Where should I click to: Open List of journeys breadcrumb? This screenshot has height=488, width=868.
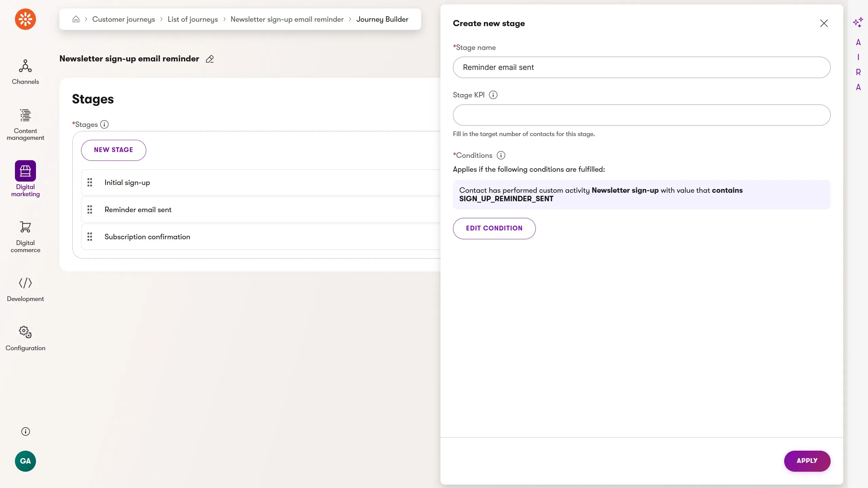193,19
